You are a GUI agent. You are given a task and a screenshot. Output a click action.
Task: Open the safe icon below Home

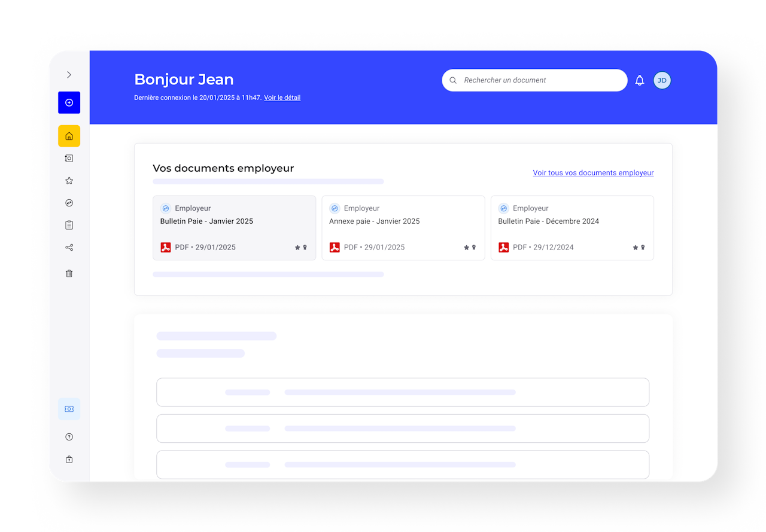pos(69,159)
